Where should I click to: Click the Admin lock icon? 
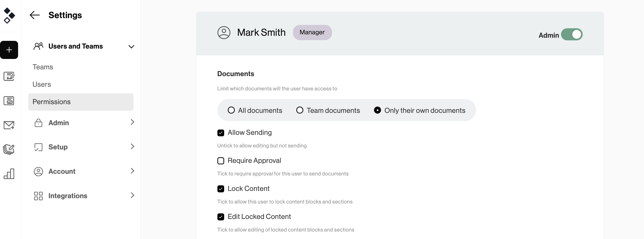(x=38, y=123)
